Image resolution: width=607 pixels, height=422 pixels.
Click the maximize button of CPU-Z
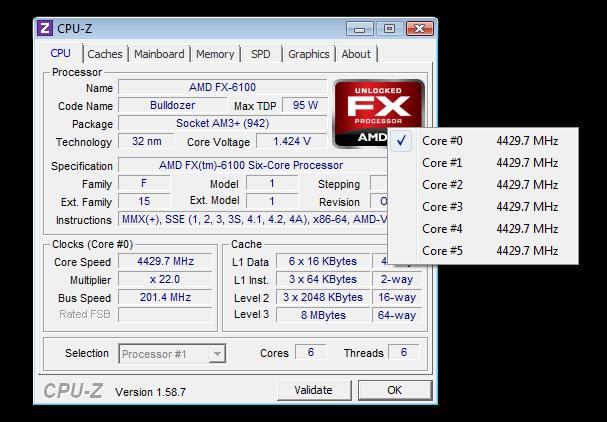(x=389, y=29)
